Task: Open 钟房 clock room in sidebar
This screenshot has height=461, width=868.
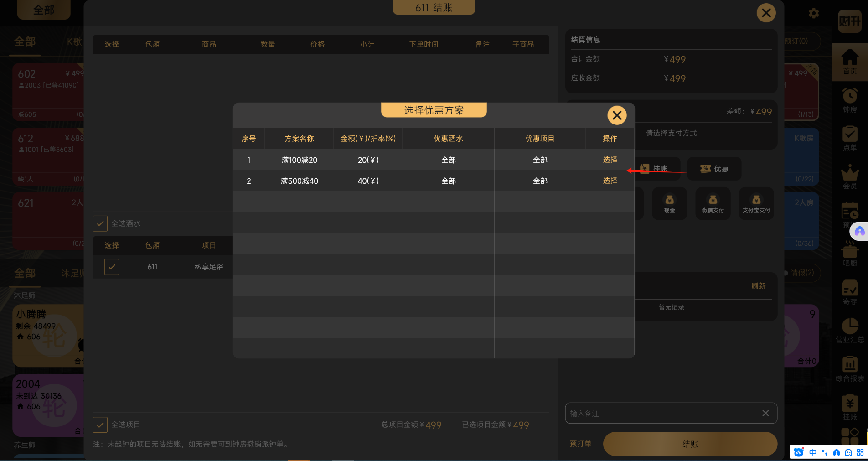Action: point(850,100)
